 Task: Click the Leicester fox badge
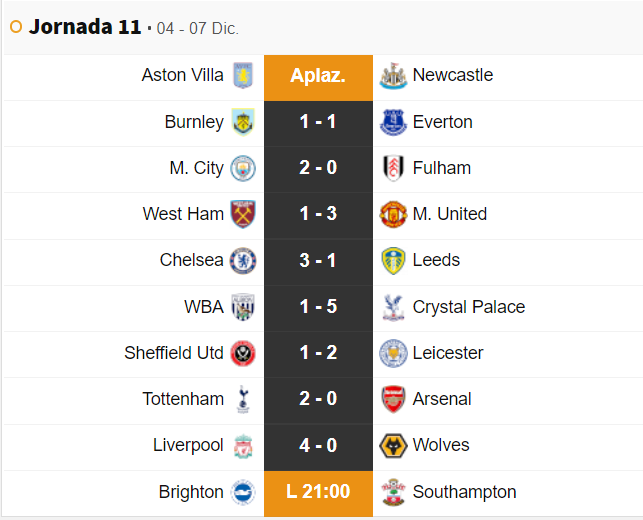pyautogui.click(x=393, y=353)
